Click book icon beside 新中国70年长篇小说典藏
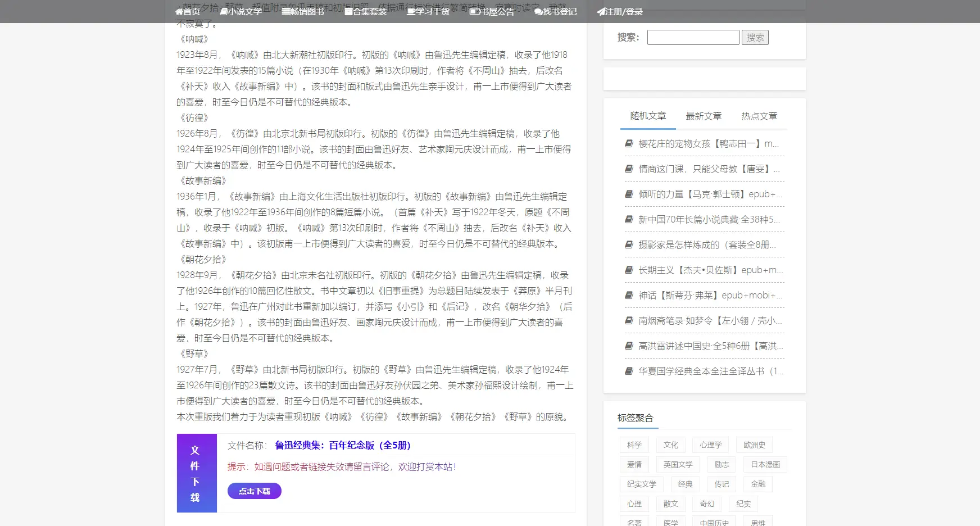Screen dimensions: 980x526 [x=629, y=219]
